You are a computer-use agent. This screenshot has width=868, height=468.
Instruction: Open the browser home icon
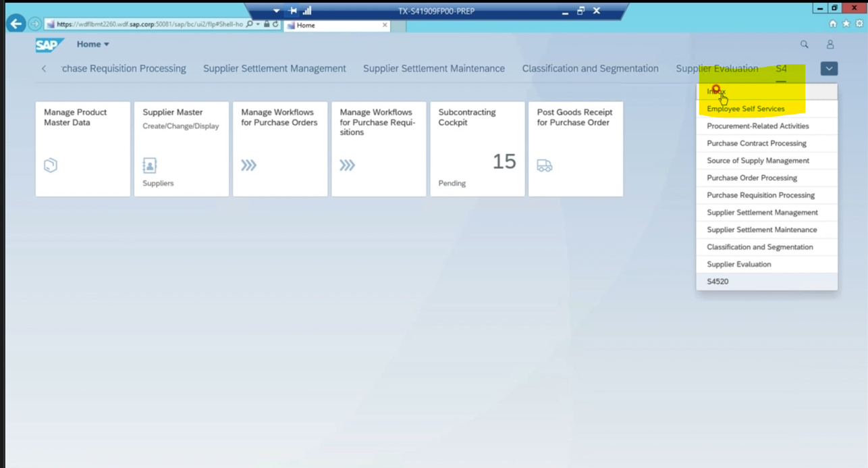[x=832, y=24]
